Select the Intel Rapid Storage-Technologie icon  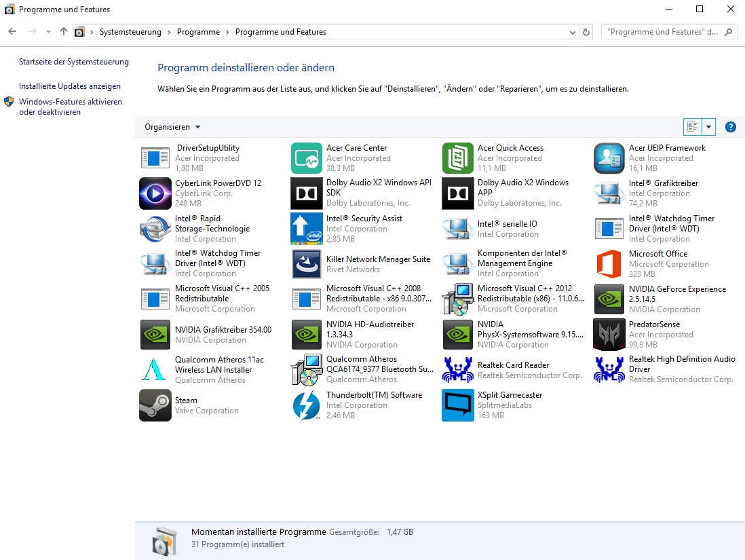pyautogui.click(x=155, y=229)
